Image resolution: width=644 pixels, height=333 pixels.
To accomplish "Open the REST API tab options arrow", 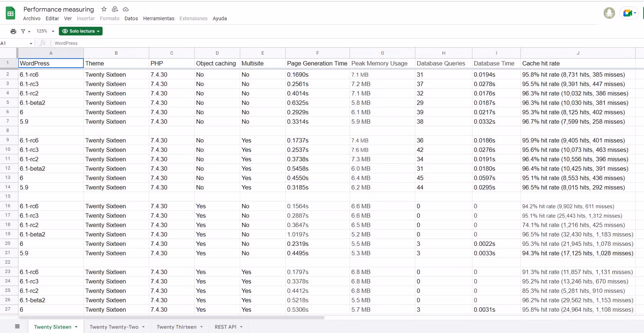I will (241, 327).
